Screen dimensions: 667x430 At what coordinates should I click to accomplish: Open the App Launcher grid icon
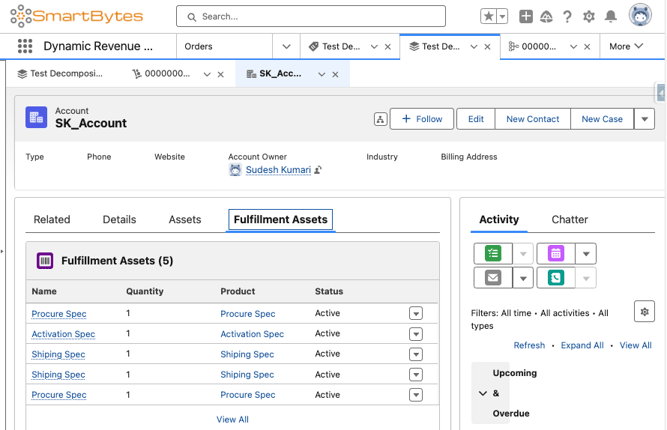(24, 46)
